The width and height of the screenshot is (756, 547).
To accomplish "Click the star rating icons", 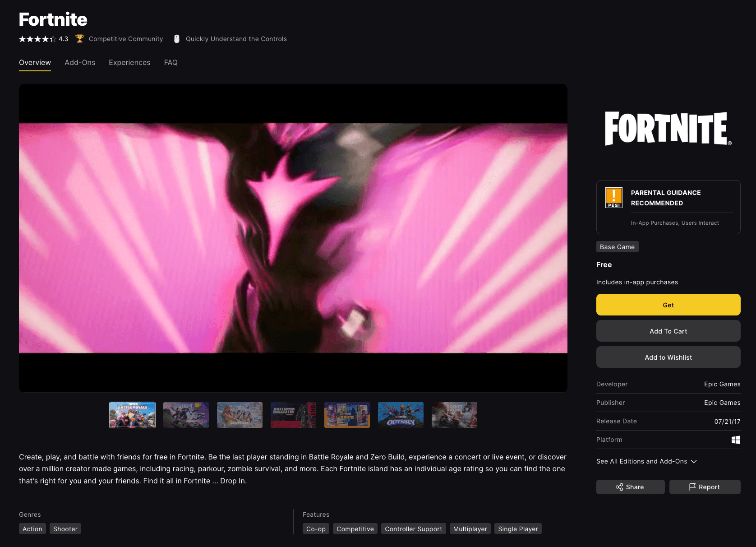I will [x=37, y=39].
